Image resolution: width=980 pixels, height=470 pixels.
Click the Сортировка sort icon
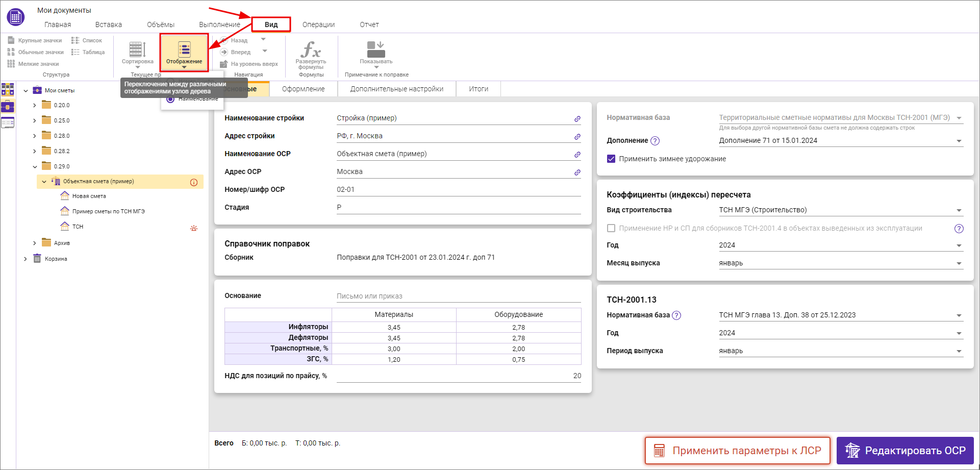137,51
